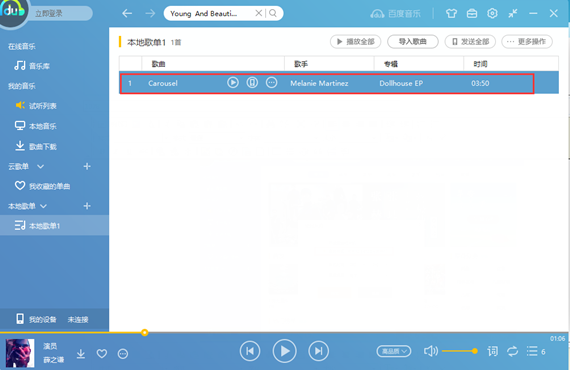Screen dimensions: 570x370
Task: Click 导入歌曲 import songs button
Action: [x=413, y=41]
